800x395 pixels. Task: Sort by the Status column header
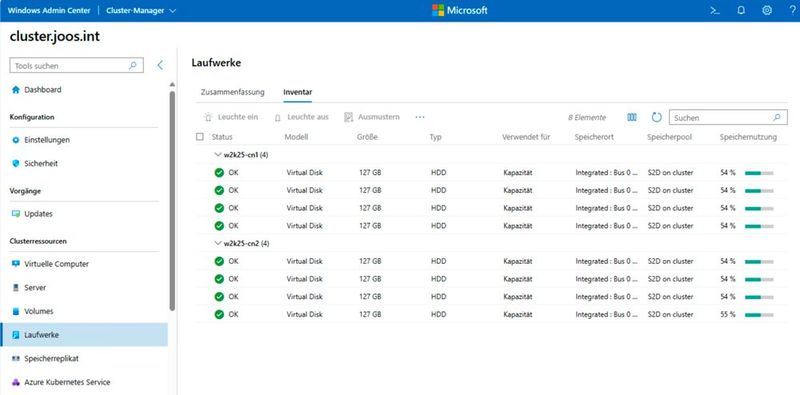(222, 137)
